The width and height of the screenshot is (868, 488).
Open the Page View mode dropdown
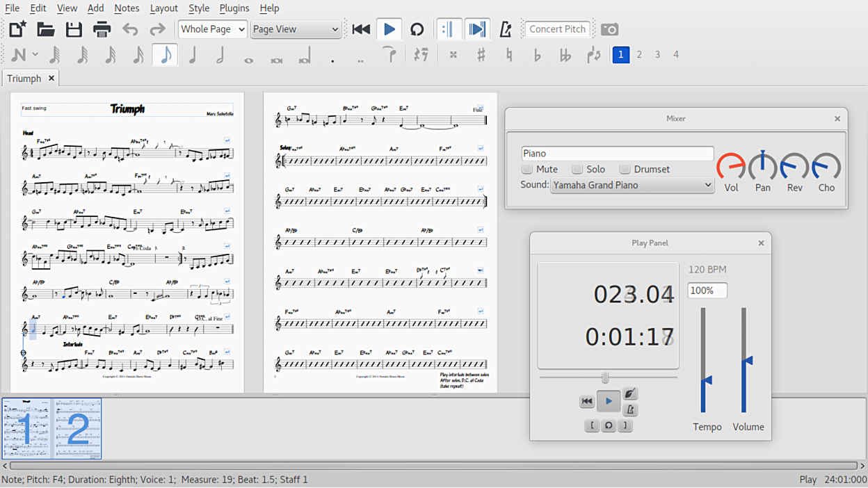point(296,29)
